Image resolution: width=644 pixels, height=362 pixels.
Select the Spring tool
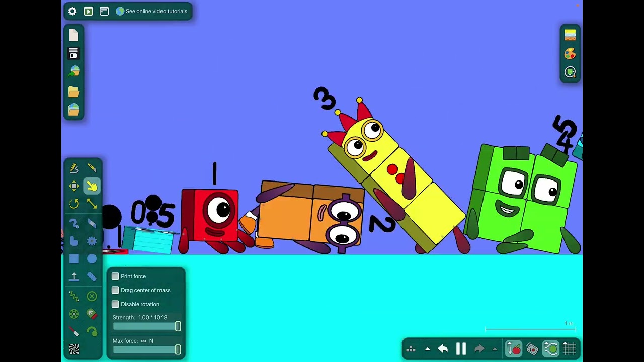[74, 297]
